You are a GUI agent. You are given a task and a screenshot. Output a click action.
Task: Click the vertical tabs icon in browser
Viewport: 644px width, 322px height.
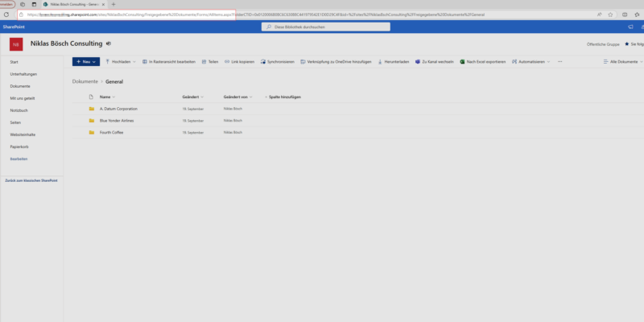tap(34, 4)
